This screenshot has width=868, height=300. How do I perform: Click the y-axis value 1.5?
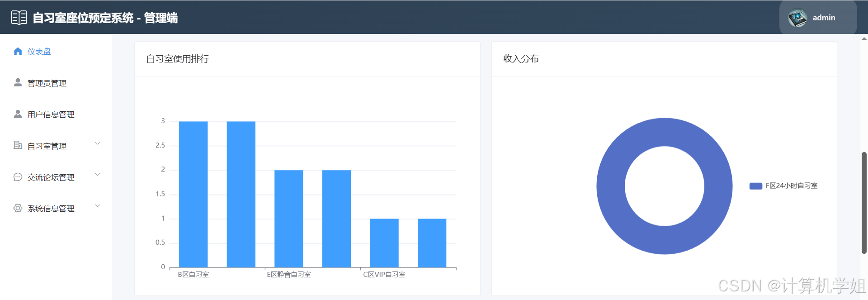(160, 194)
